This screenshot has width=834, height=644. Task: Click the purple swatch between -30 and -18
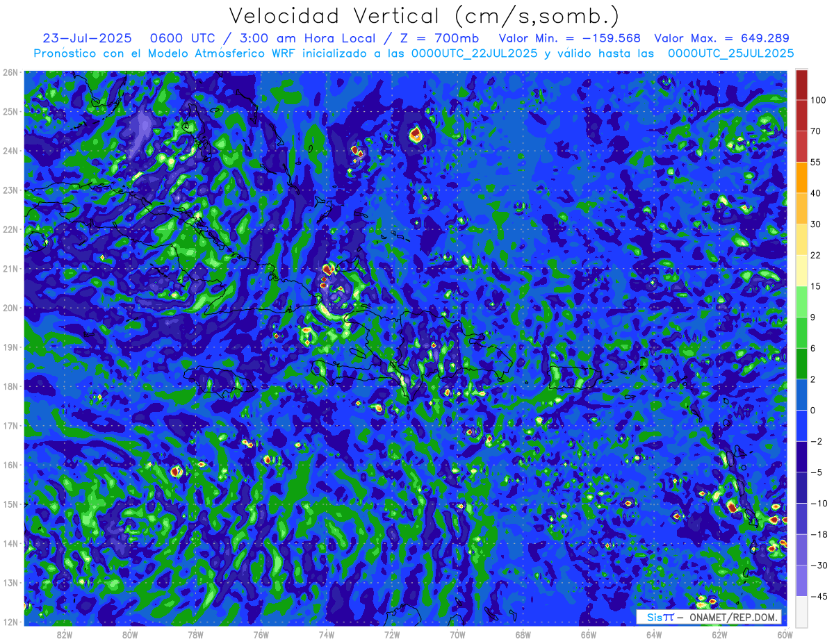[801, 548]
